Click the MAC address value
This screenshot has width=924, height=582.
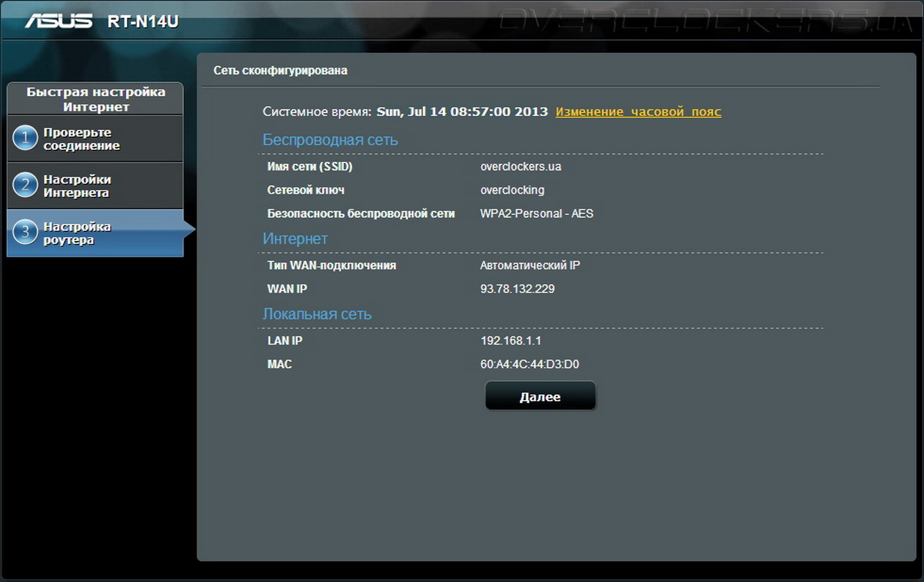click(529, 364)
